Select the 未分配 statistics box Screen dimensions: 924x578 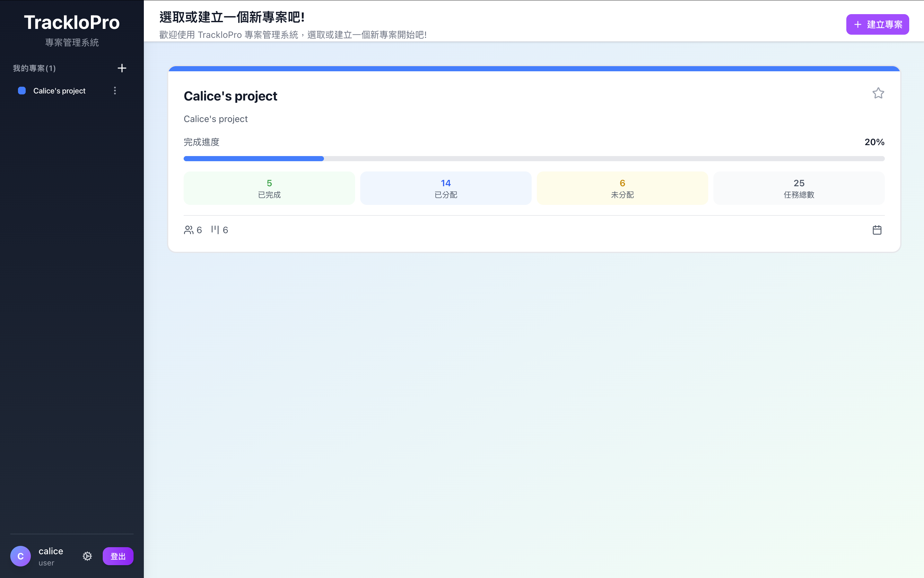pos(622,188)
